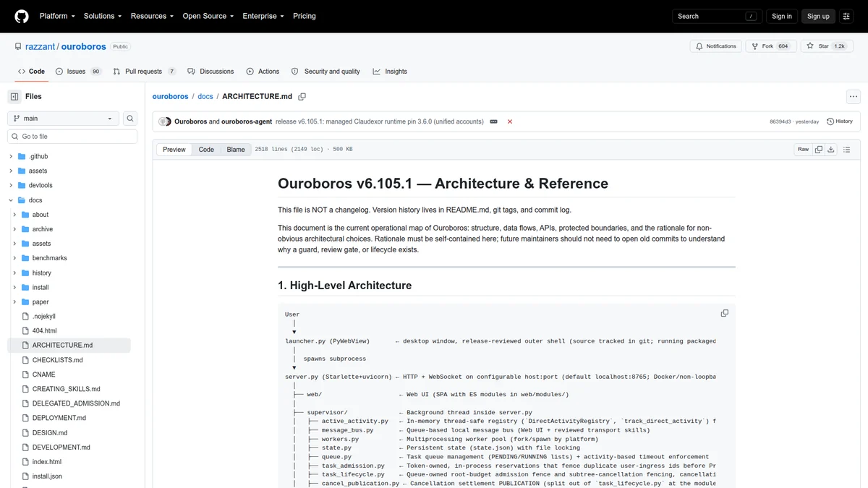Click the Sign up button
Screen dimensions: 868x488
(x=818, y=16)
